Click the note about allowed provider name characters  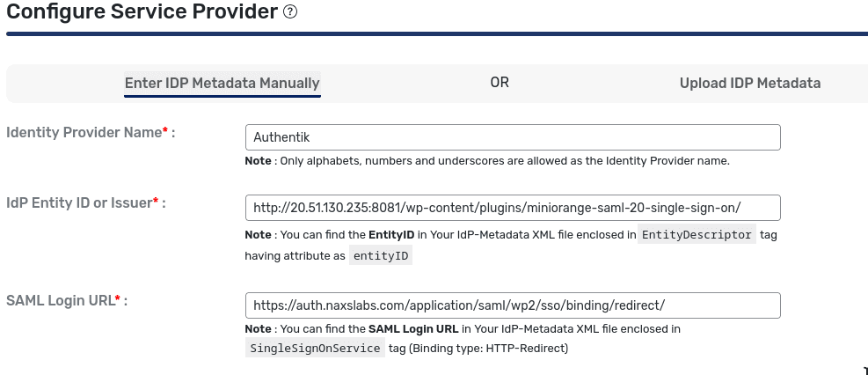tap(488, 161)
